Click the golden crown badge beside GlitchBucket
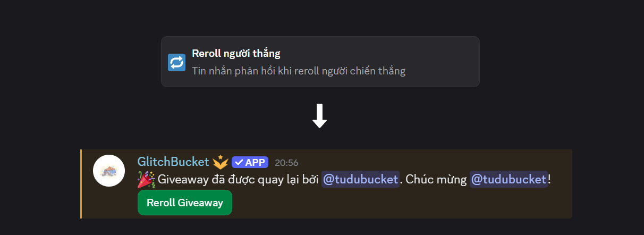Image resolution: width=644 pixels, height=235 pixels. 221,162
